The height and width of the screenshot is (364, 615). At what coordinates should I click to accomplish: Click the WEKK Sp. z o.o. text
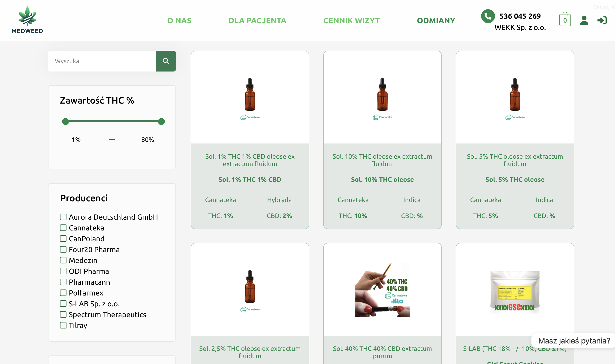520,27
